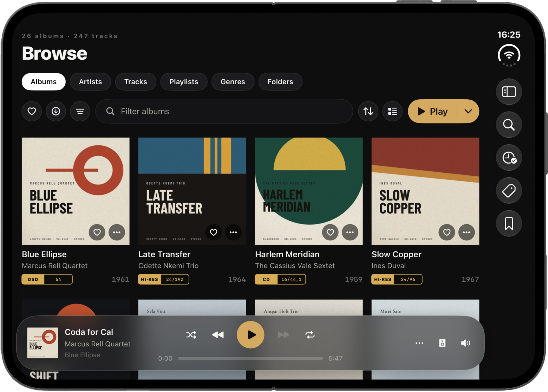This screenshot has height=392, width=548.
Task: Open the Harlem Meridian album cover
Action: pos(309,191)
